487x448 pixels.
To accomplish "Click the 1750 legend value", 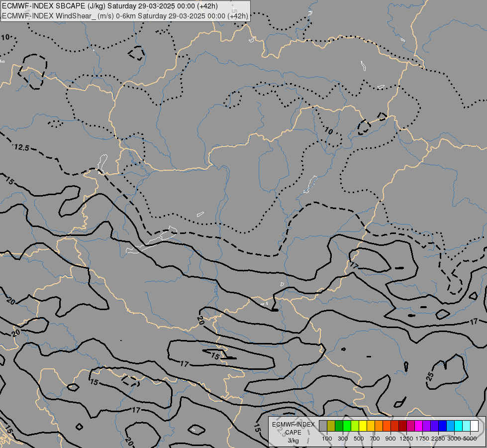I will point(422,439).
